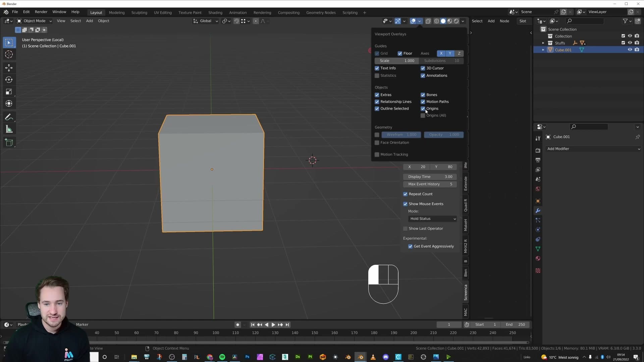Screen dimensions: 644x362
Task: Open Photoshop from the Windows taskbar
Action: pos(247,357)
